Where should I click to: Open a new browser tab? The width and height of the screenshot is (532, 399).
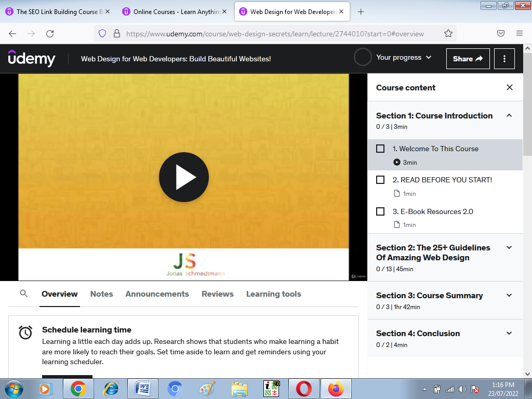pos(361,12)
